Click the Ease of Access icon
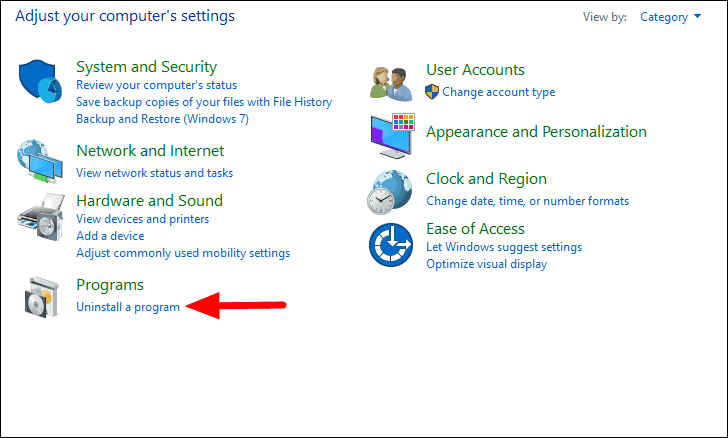The width and height of the screenshot is (728, 438). [x=391, y=245]
